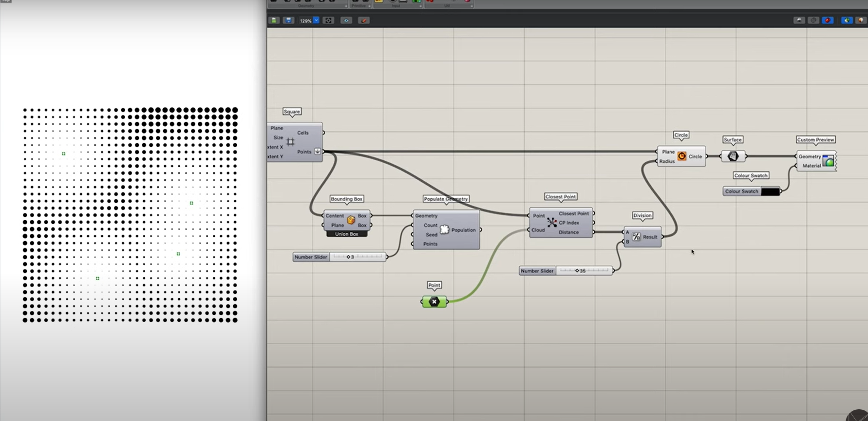Click the Populate Geometry name tag
This screenshot has width=868, height=421.
click(x=446, y=199)
